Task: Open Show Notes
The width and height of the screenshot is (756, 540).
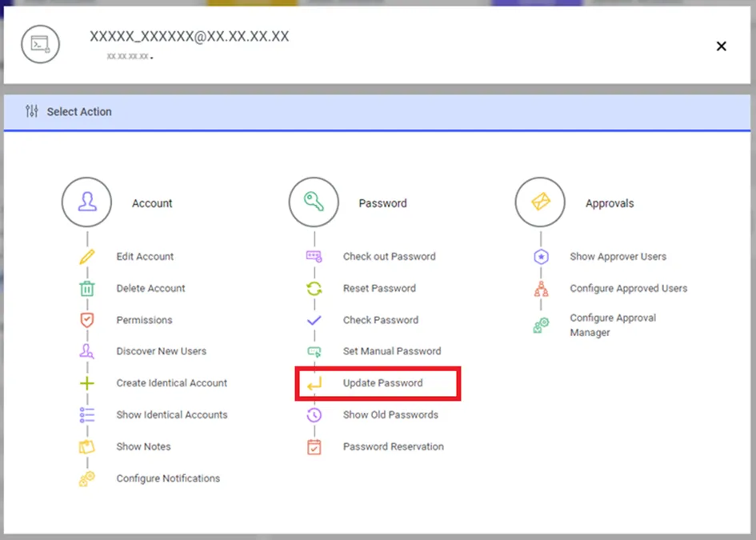Action: (143, 446)
